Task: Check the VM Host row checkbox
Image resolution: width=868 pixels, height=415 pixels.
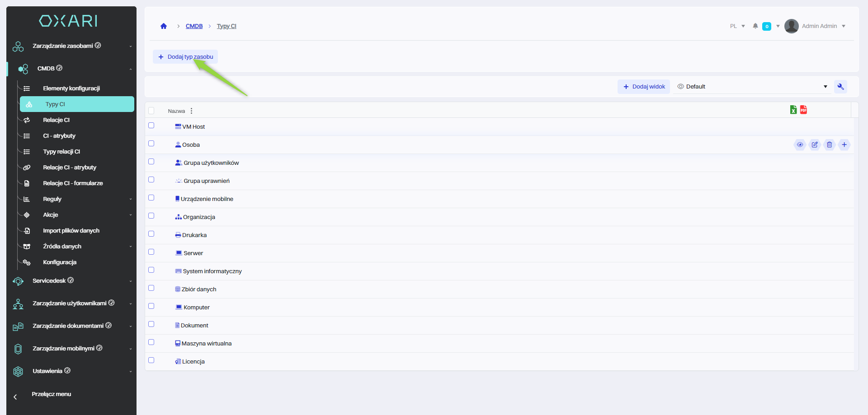Action: tap(151, 126)
